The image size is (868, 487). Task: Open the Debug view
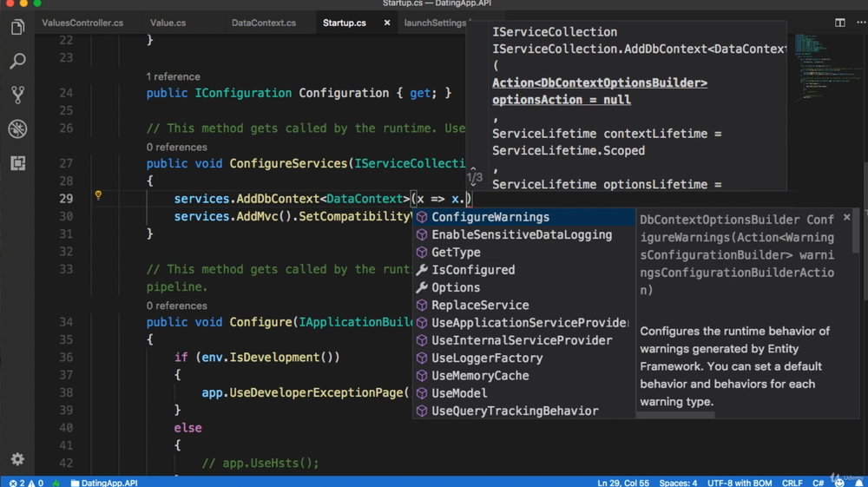point(17,129)
